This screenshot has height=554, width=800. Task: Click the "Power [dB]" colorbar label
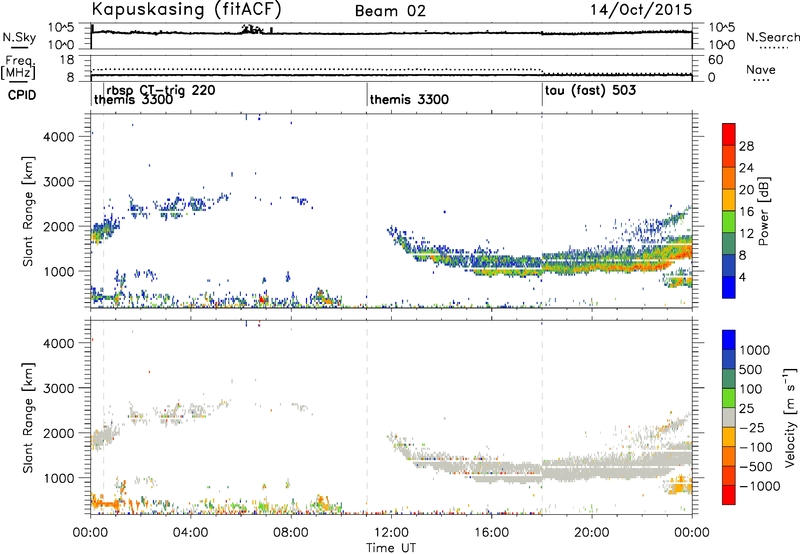[x=764, y=211]
